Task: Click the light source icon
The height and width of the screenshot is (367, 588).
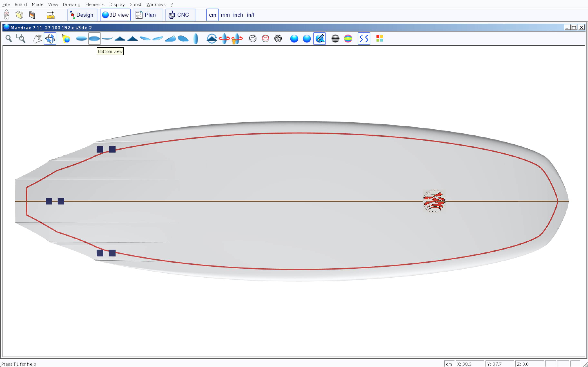Action: point(66,39)
